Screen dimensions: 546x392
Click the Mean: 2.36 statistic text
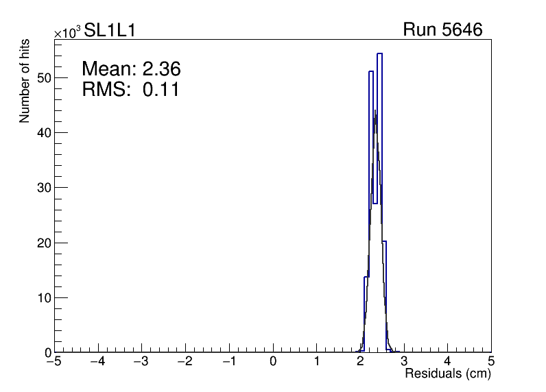[x=131, y=69]
